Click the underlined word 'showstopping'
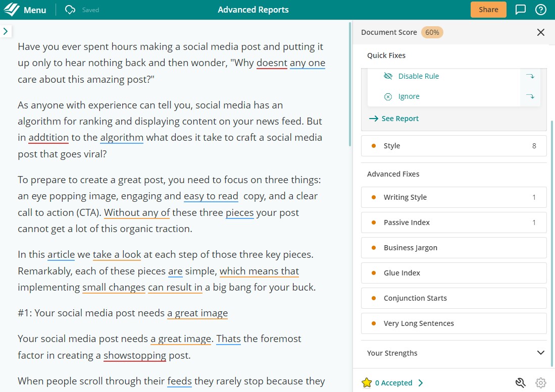This screenshot has height=392, width=555. point(134,356)
